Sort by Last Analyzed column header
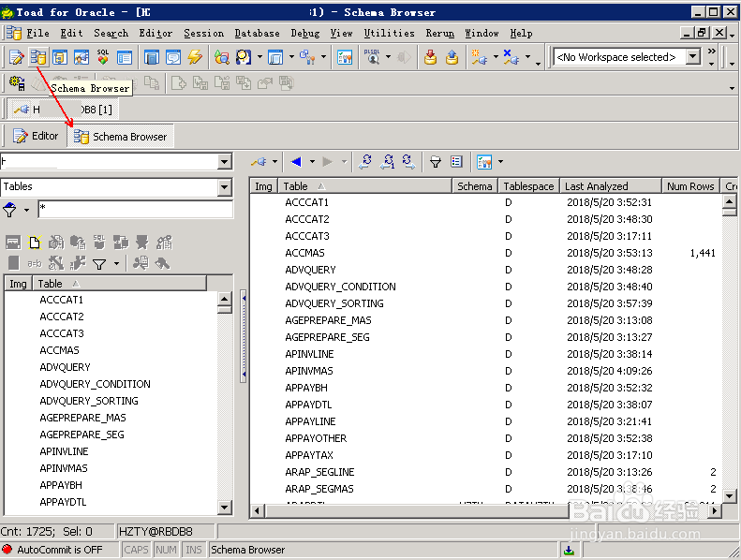 pos(610,186)
